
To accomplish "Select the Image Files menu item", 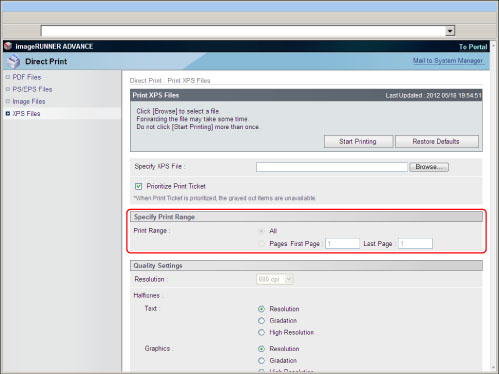I will [x=29, y=101].
